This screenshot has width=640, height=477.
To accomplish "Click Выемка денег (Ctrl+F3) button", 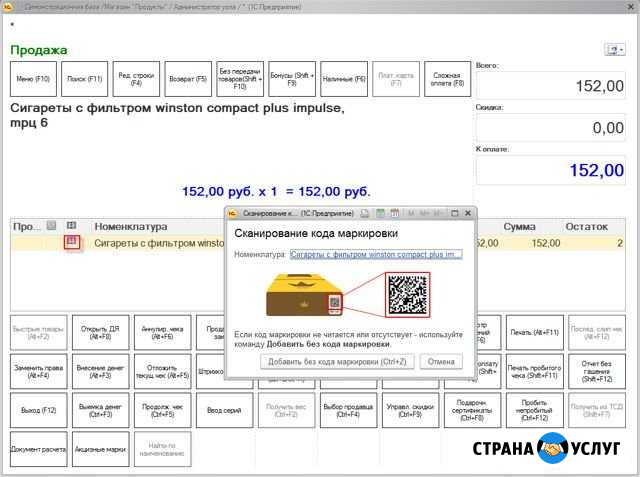I will 100,410.
